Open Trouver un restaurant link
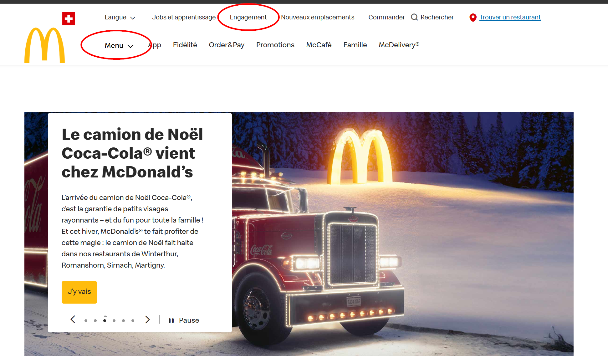The height and width of the screenshot is (364, 608). [x=510, y=17]
